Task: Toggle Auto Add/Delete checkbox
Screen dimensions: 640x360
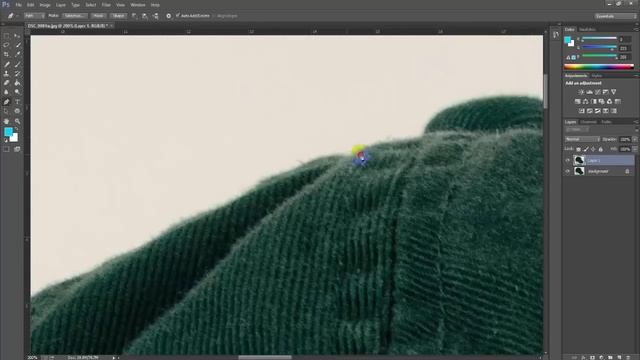Action: tap(178, 16)
